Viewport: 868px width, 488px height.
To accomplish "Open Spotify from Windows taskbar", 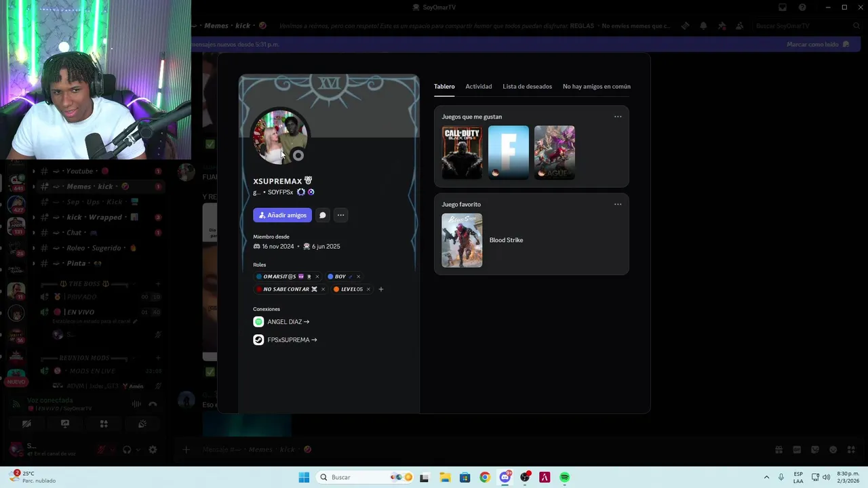I will [565, 477].
